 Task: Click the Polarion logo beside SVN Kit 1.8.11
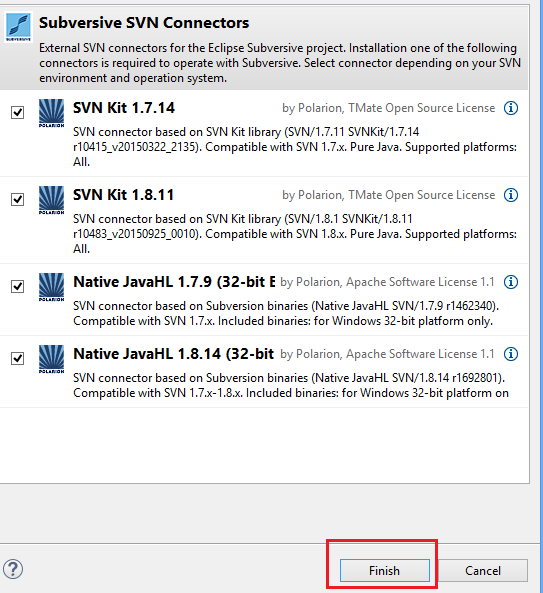coord(51,200)
